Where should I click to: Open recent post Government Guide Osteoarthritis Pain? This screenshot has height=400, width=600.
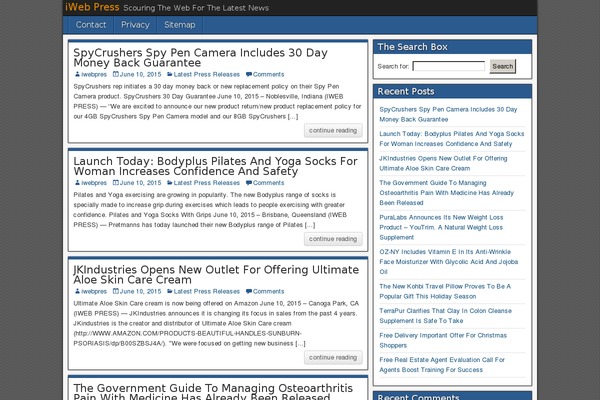tap(447, 193)
